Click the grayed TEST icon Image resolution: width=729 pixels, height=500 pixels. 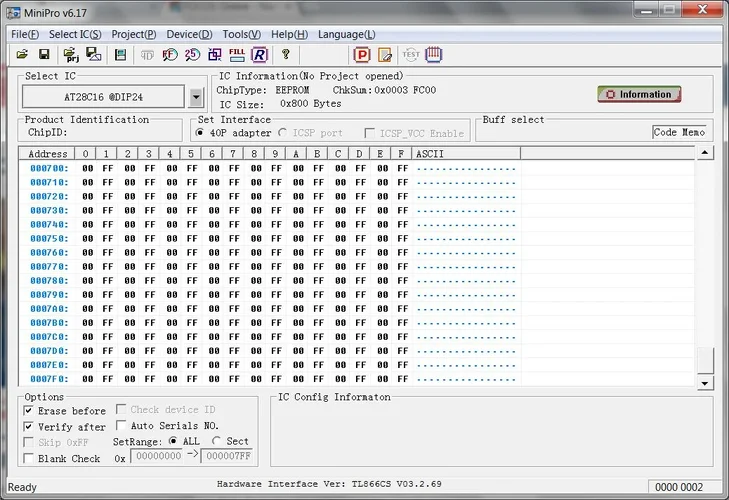tap(411, 55)
